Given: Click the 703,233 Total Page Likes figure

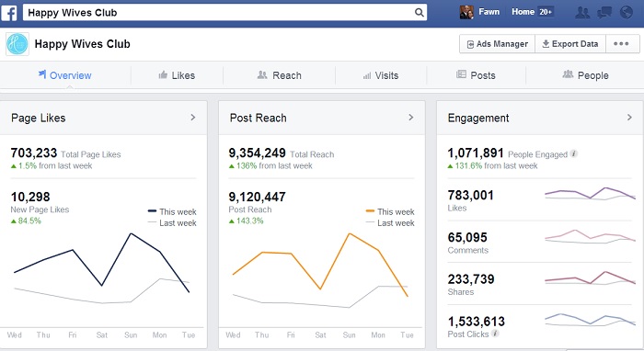Looking at the screenshot, I should pos(34,153).
